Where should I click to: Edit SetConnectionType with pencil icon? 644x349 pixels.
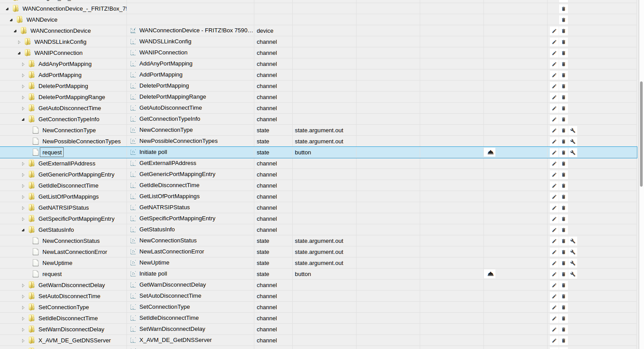tap(554, 307)
